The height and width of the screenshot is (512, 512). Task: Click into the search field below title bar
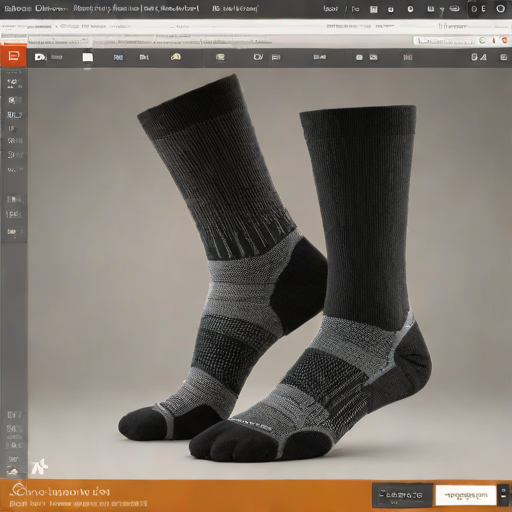[444, 41]
